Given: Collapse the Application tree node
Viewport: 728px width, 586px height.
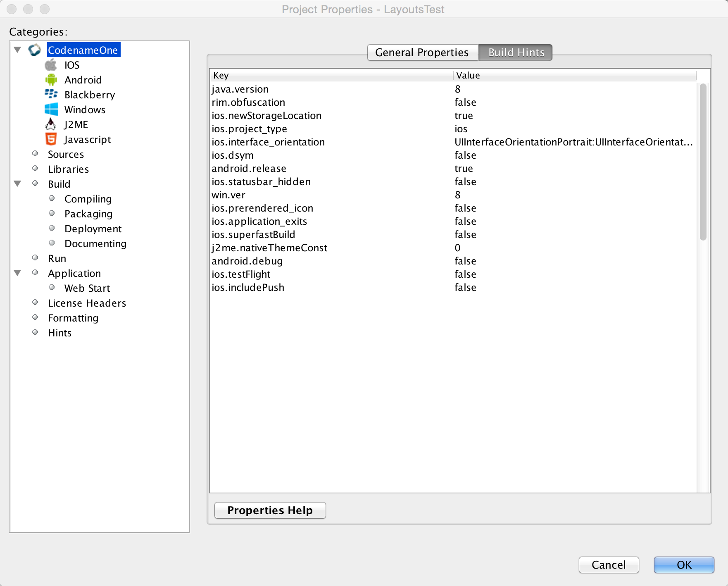Looking at the screenshot, I should pyautogui.click(x=17, y=273).
